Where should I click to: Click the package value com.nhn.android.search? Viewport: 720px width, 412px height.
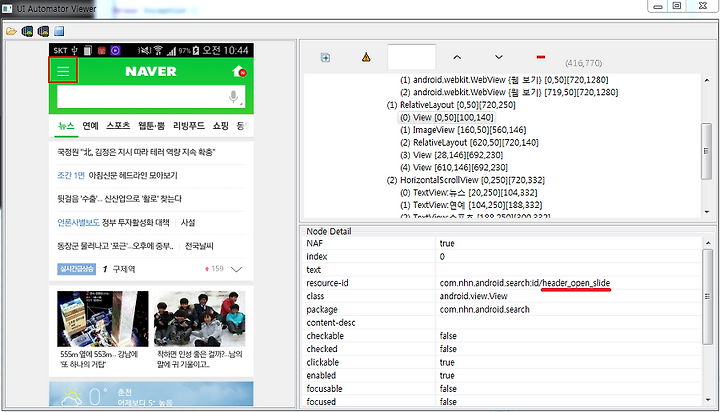pyautogui.click(x=484, y=310)
